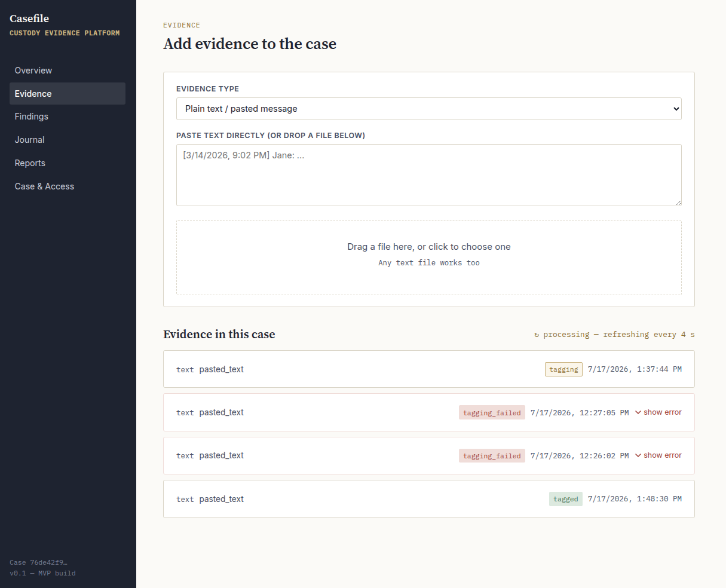
Task: Click the chevron icon beside 12:26:02 PM
Action: click(x=638, y=455)
